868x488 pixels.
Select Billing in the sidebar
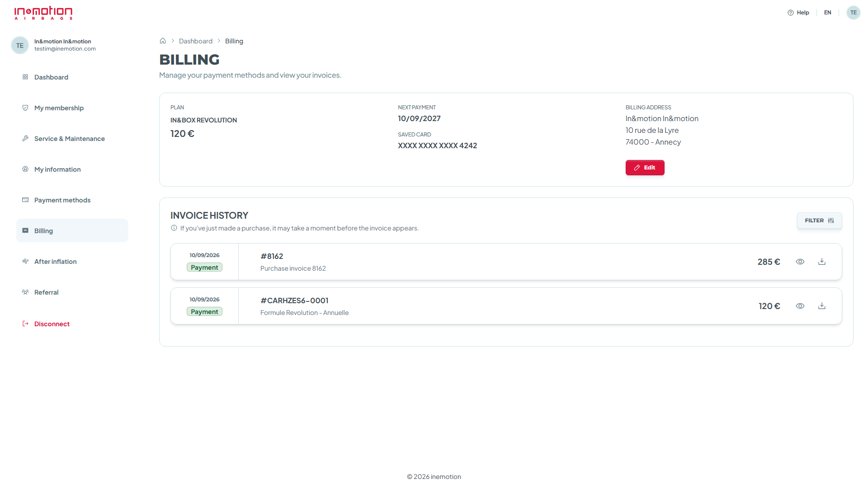click(72, 231)
